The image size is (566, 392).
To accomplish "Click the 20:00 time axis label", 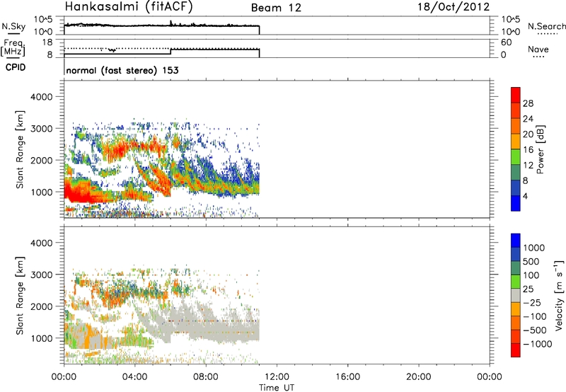I will (418, 377).
